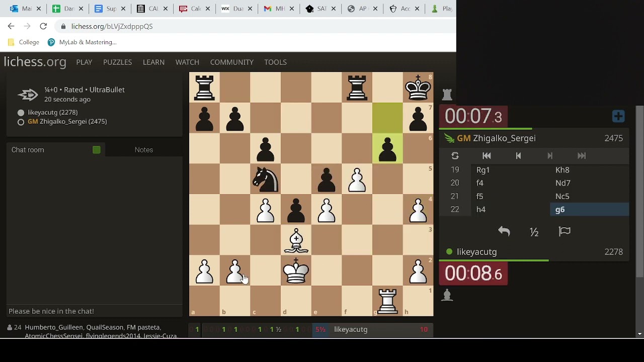This screenshot has height=362, width=644.
Task: Go to lichess.org home logo
Action: pyautogui.click(x=35, y=62)
